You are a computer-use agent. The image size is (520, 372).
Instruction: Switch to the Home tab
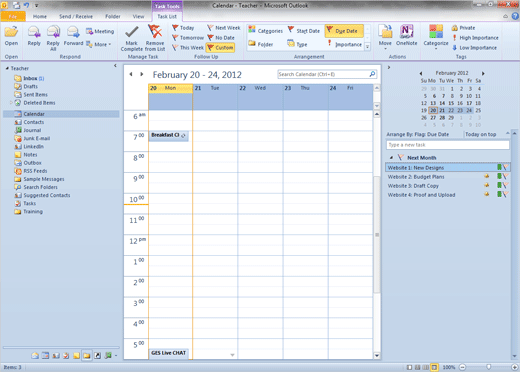click(40, 16)
